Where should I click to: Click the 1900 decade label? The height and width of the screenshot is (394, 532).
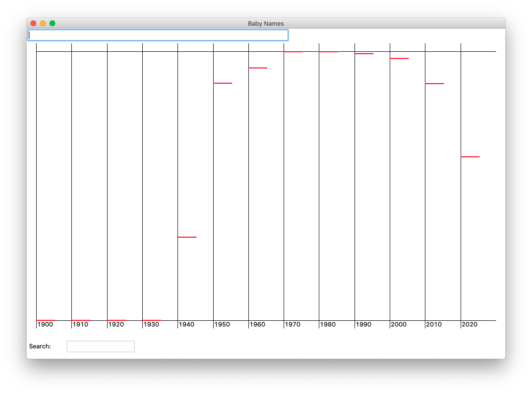[x=45, y=325]
